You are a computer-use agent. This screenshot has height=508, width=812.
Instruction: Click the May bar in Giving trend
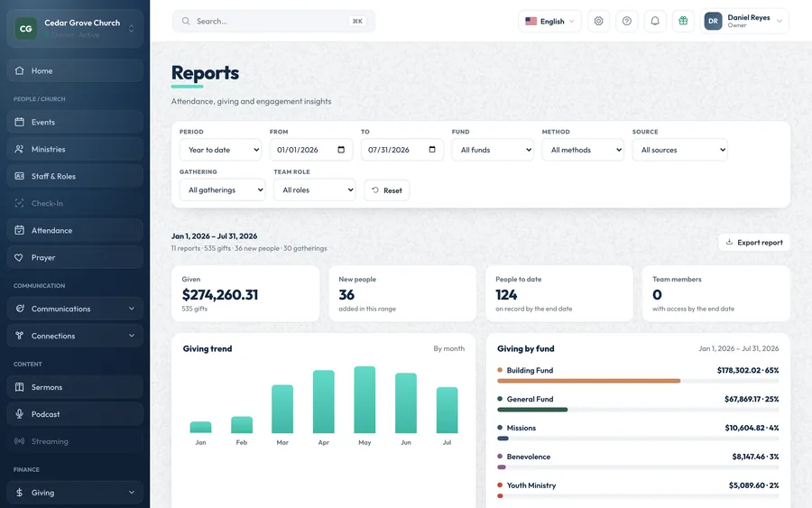[x=364, y=400]
